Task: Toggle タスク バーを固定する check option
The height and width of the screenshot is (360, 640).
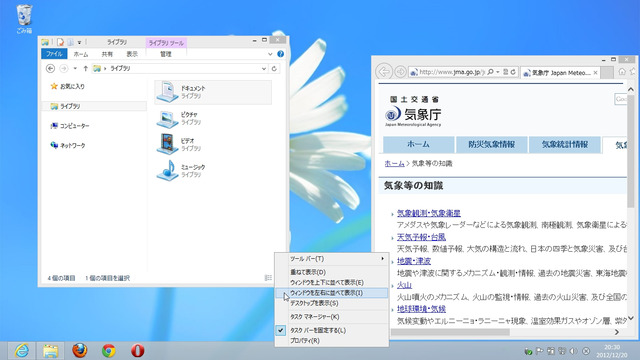Action: coord(331,330)
